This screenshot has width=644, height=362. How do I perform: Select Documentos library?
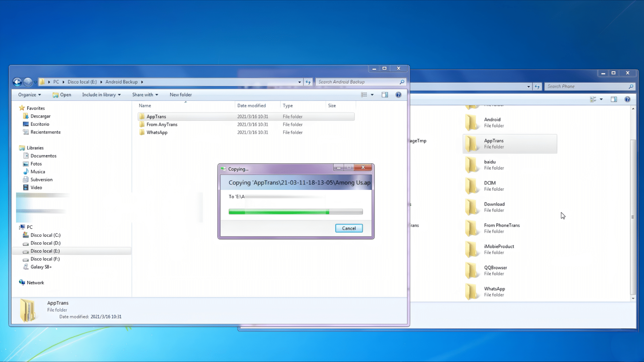click(x=43, y=156)
